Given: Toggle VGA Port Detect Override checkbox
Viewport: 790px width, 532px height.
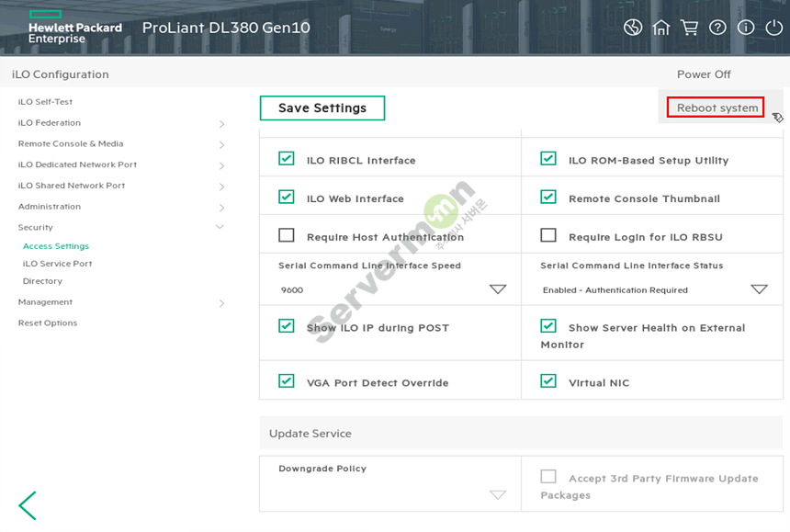Looking at the screenshot, I should click(287, 381).
